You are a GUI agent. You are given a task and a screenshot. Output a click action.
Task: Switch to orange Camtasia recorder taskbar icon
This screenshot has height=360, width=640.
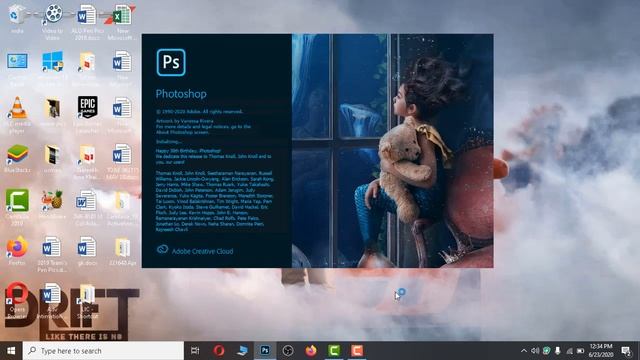357,350
